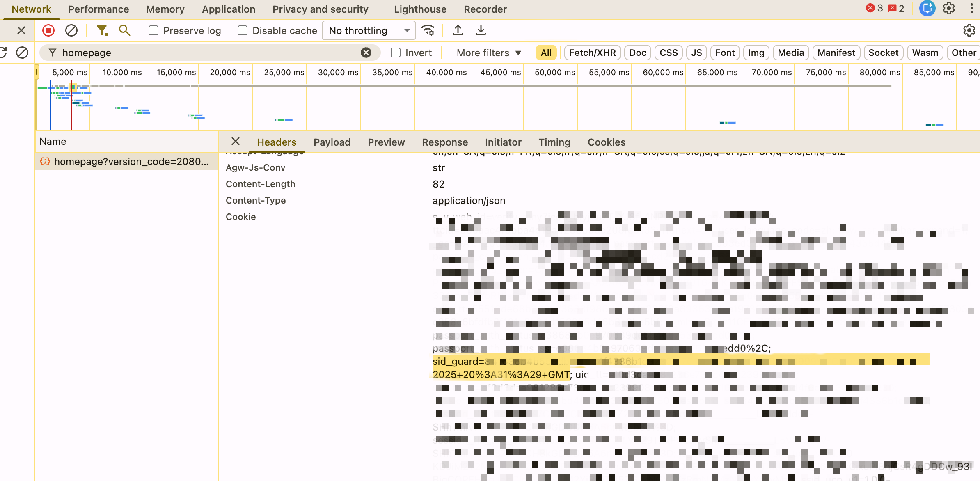Check the Disable cache option
The width and height of the screenshot is (980, 481).
(x=243, y=30)
